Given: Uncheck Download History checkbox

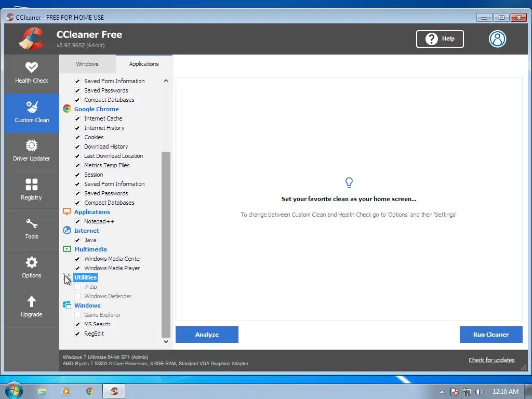Looking at the screenshot, I should [77, 147].
